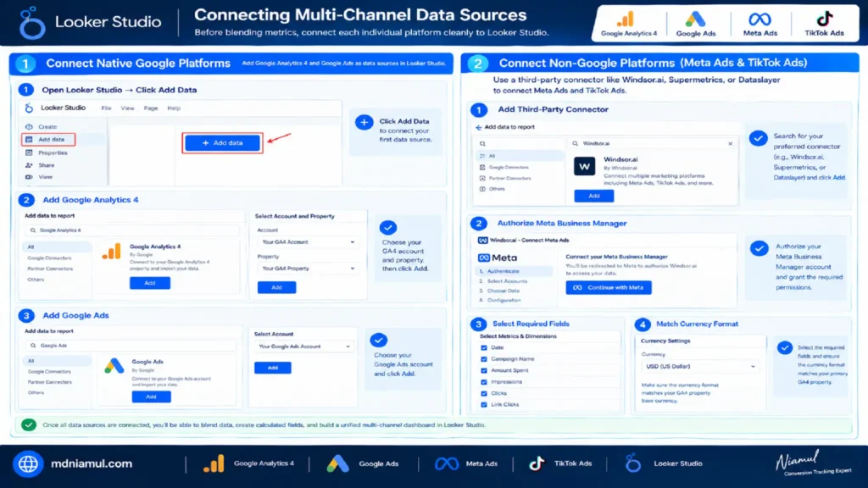This screenshot has height=488, width=868.
Task: Click the Looker Studio icon in the footer bar
Action: [632, 463]
